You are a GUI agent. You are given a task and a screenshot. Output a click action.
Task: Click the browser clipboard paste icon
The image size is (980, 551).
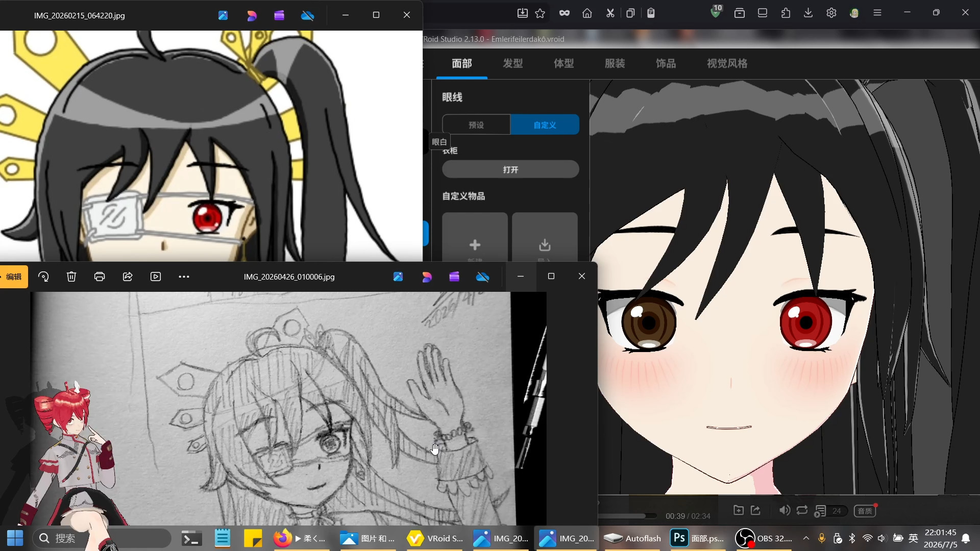click(x=651, y=13)
